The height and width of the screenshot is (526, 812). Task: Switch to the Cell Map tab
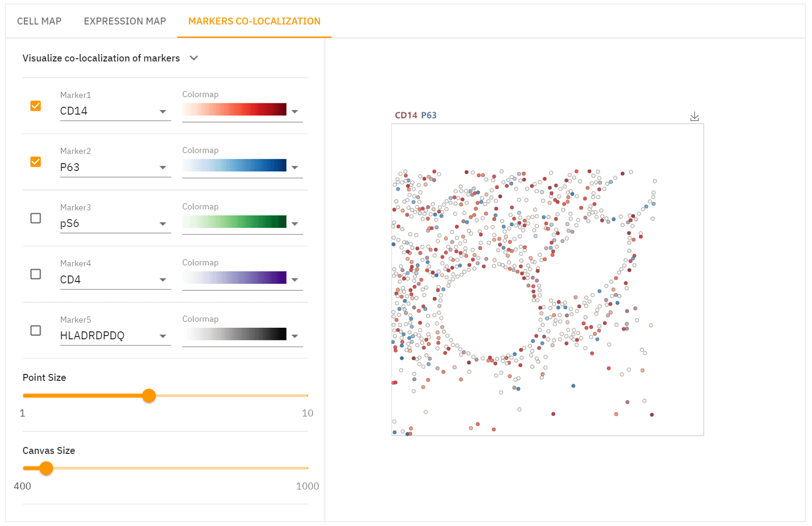pos(39,21)
